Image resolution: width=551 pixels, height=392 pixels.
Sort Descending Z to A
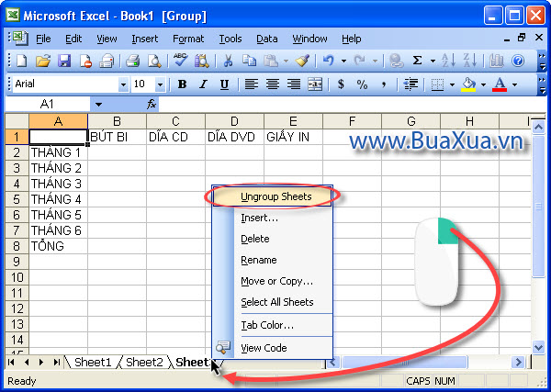point(469,62)
